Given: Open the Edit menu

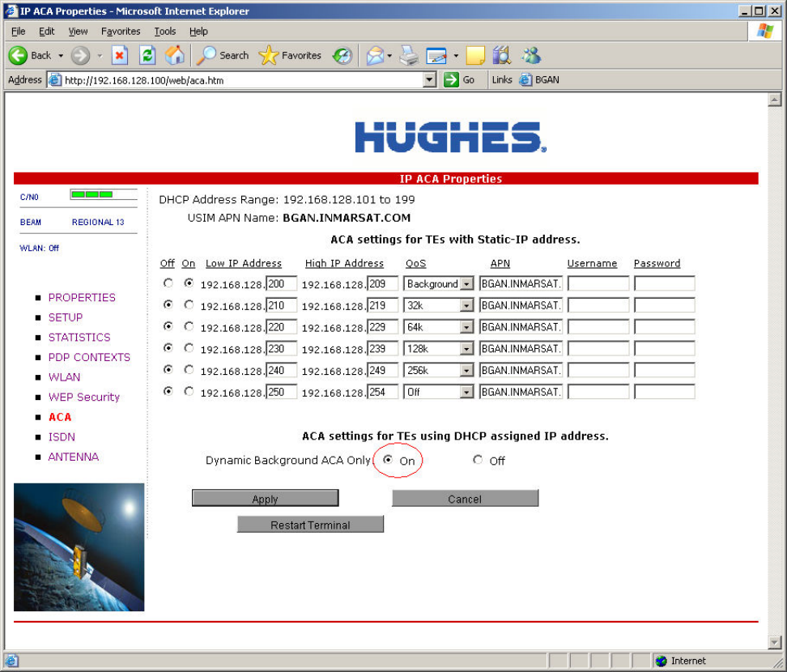Looking at the screenshot, I should [x=47, y=31].
